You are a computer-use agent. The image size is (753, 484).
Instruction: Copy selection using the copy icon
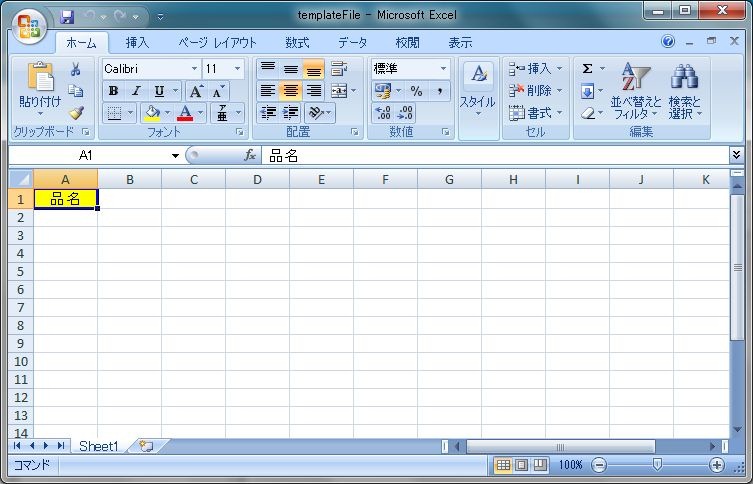point(75,91)
